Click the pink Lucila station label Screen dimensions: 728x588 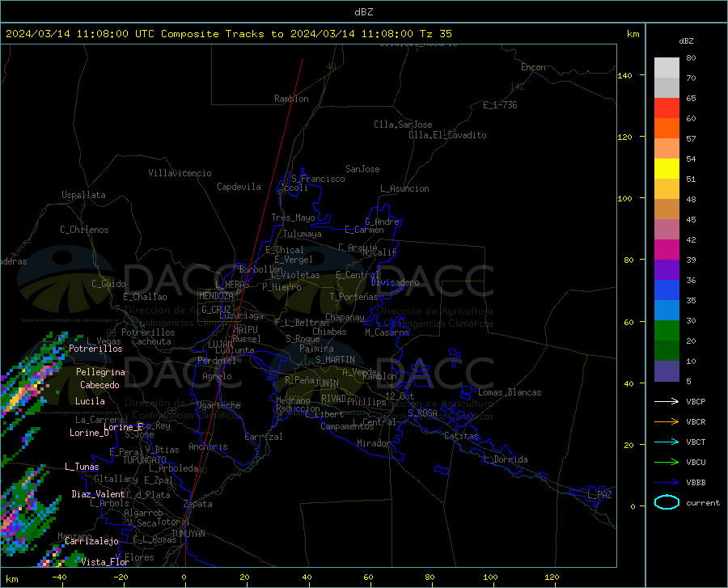coord(90,401)
